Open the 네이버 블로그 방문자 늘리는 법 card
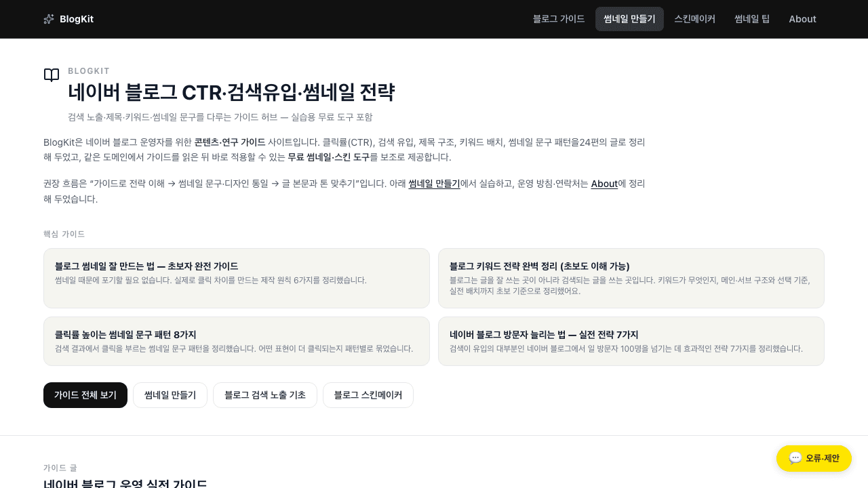 click(x=631, y=341)
